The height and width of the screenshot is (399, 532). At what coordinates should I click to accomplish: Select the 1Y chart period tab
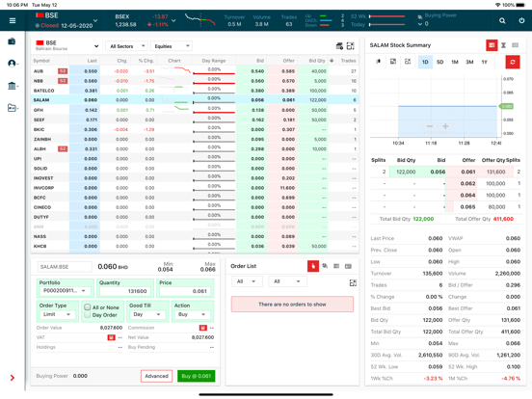point(484,62)
